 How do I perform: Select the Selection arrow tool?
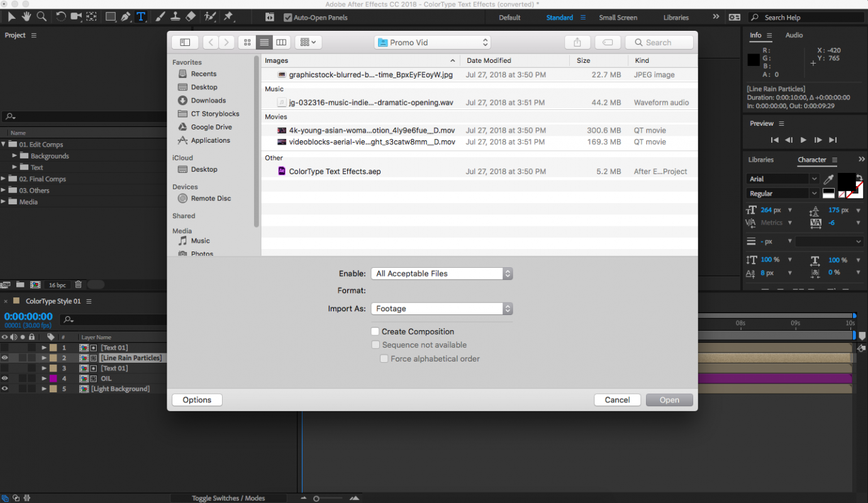pos(11,17)
